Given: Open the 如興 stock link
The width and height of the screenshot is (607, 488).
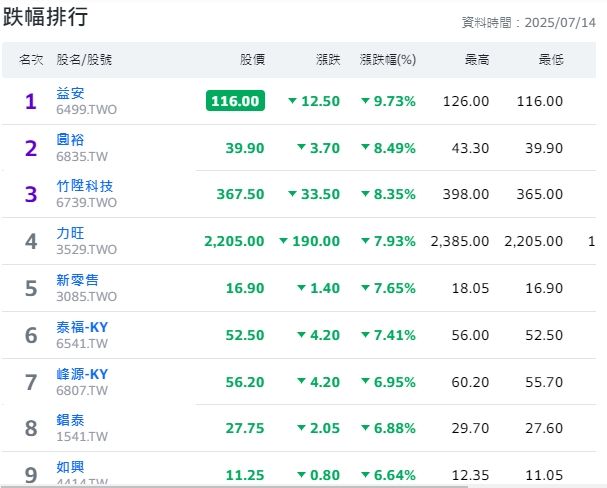Looking at the screenshot, I should point(70,467).
